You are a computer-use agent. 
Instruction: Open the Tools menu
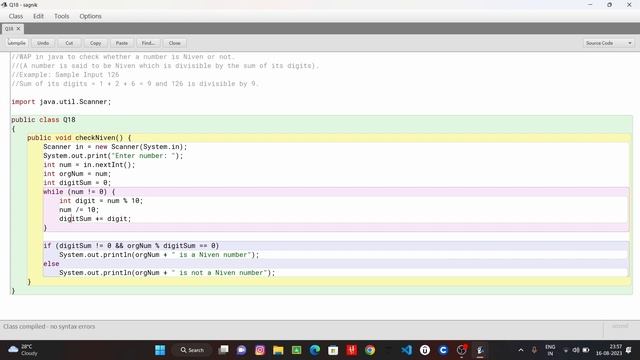pyautogui.click(x=62, y=16)
